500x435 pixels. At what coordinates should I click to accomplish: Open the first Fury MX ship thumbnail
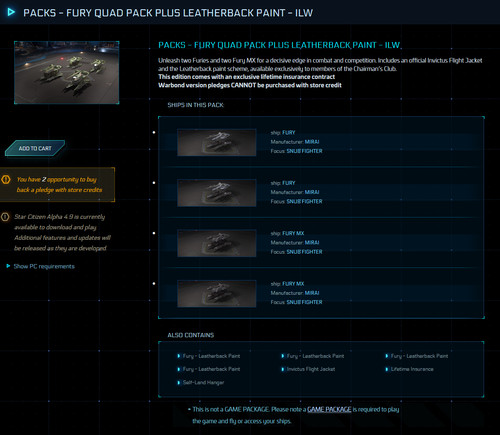point(217,243)
